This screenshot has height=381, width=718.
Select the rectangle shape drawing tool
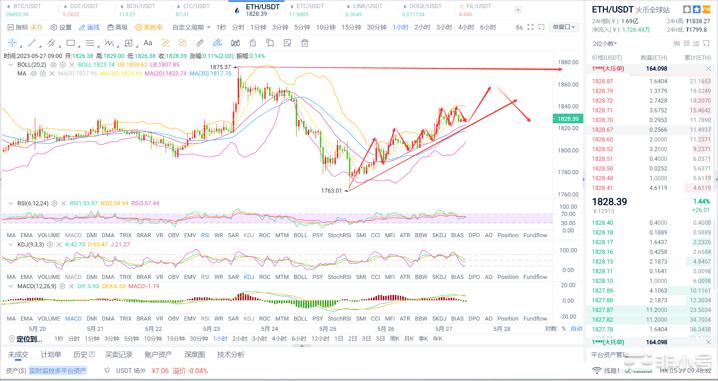tap(71, 43)
